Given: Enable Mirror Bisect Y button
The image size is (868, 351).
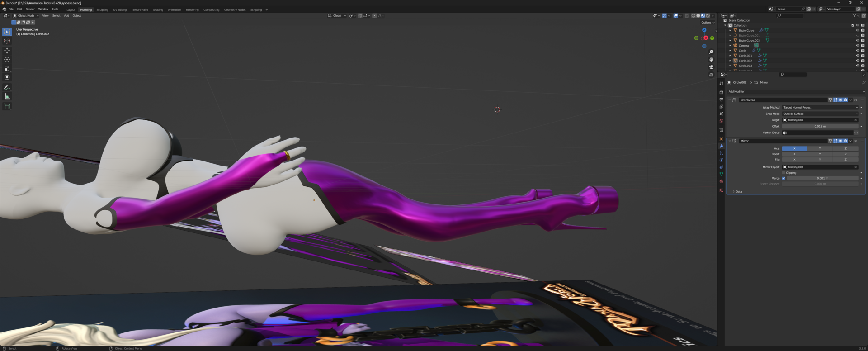Looking at the screenshot, I should [x=820, y=154].
